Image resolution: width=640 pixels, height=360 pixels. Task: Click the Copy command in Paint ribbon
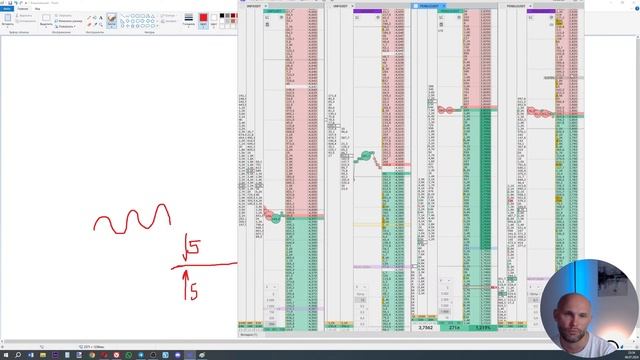[26, 21]
